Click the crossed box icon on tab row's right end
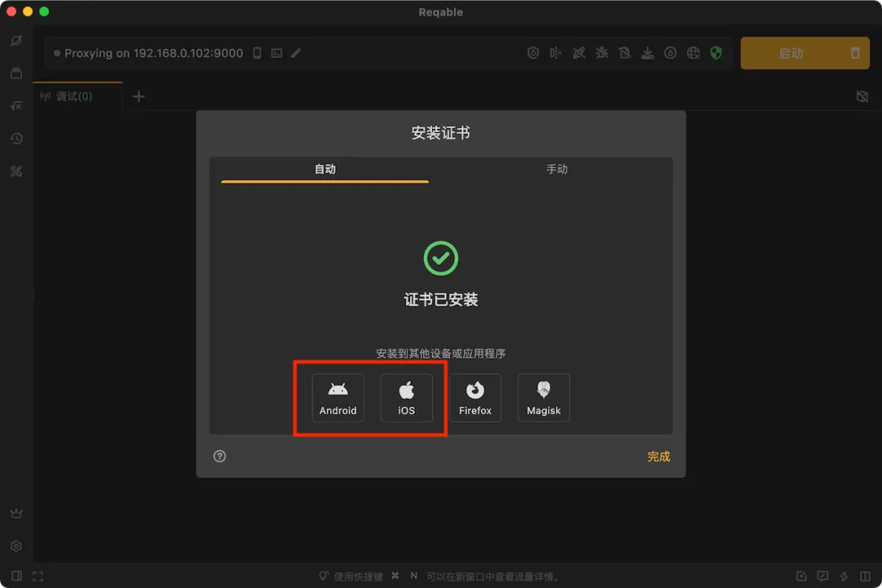The image size is (882, 588). (862, 96)
